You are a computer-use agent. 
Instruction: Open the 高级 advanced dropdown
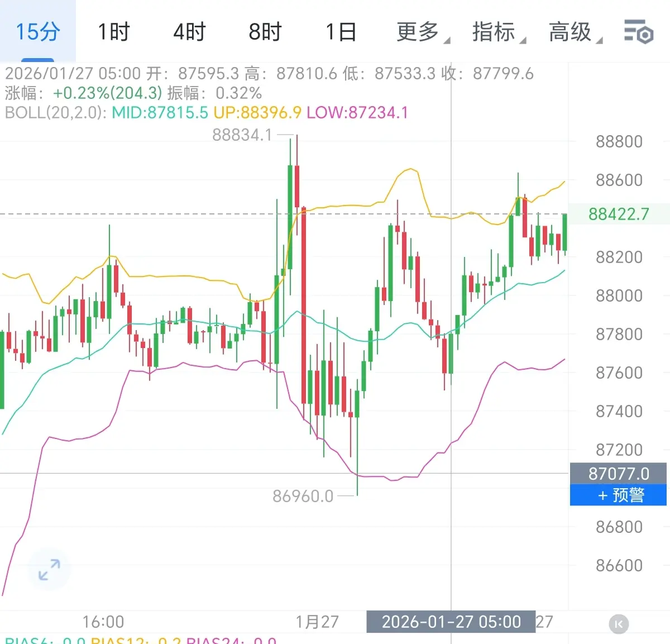pos(575,32)
